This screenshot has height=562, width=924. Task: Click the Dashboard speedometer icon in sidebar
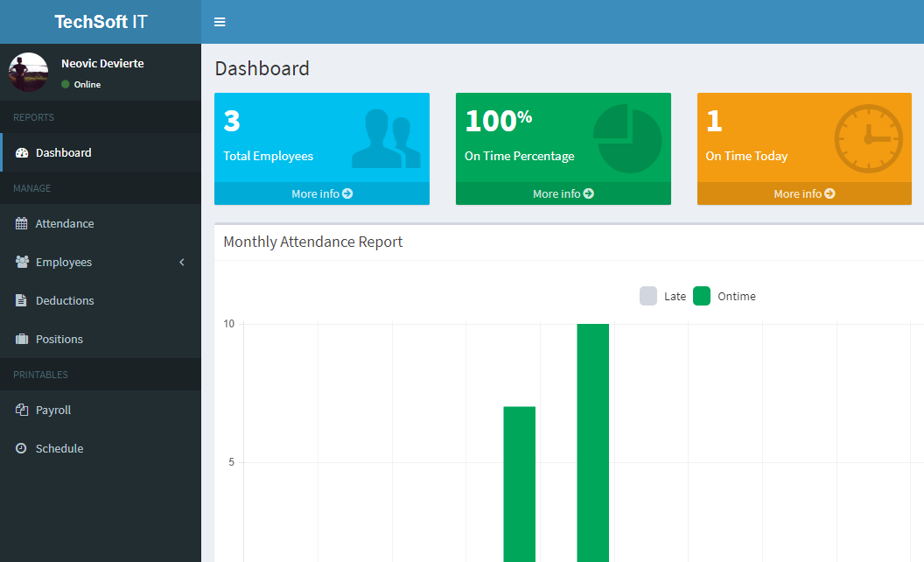[22, 152]
